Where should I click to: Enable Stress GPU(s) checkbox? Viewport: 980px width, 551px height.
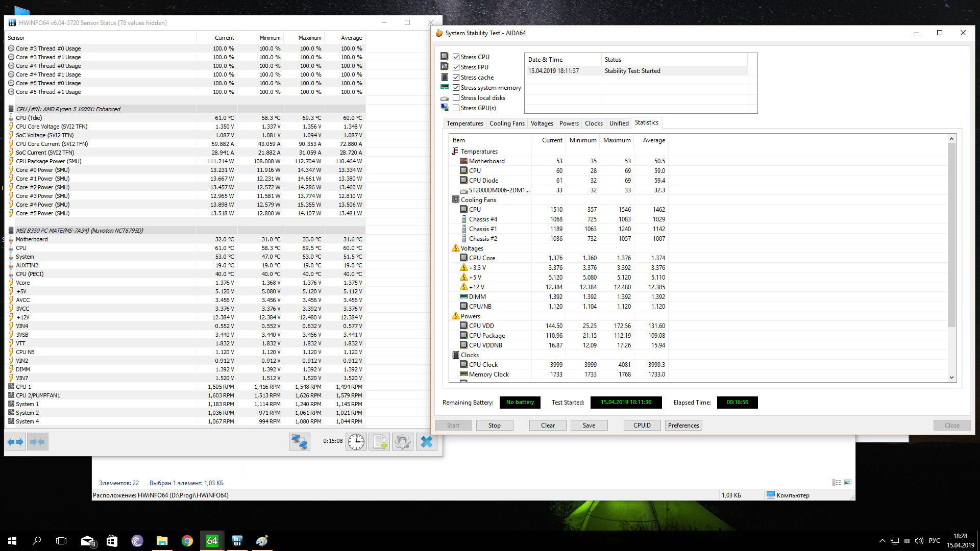coord(456,108)
